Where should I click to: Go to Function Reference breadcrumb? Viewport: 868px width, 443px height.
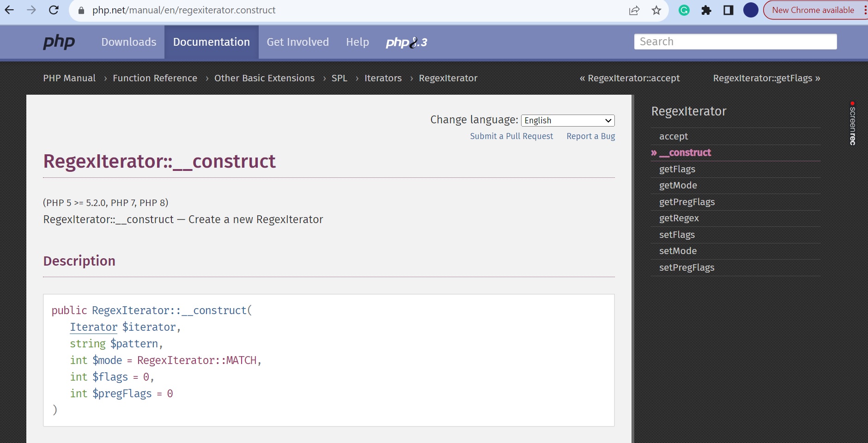pos(155,78)
